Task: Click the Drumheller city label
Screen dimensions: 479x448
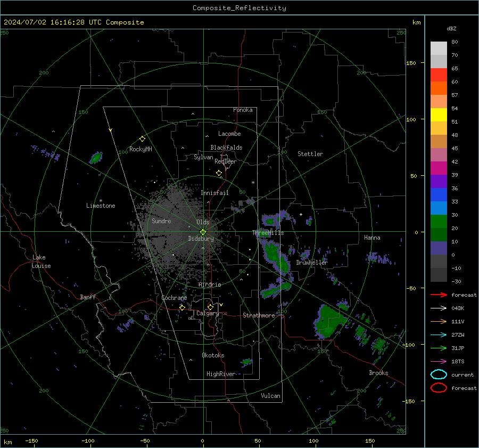Action: tap(312, 263)
